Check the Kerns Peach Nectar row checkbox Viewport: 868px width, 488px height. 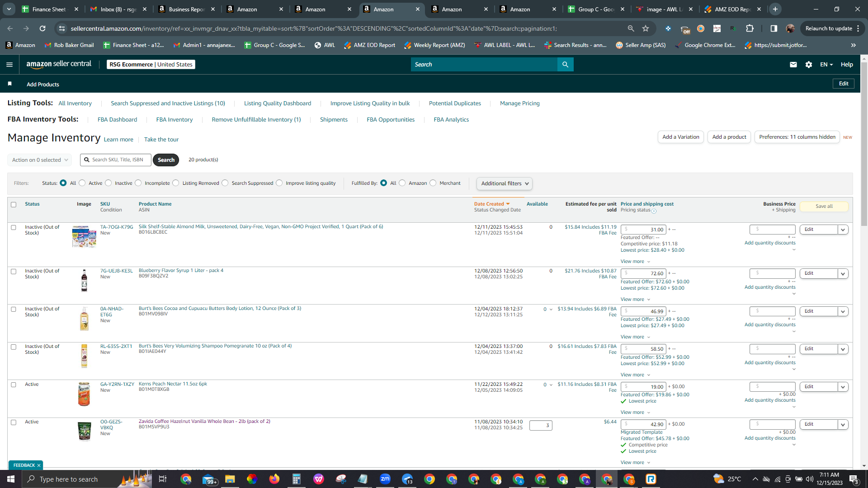tap(14, 385)
